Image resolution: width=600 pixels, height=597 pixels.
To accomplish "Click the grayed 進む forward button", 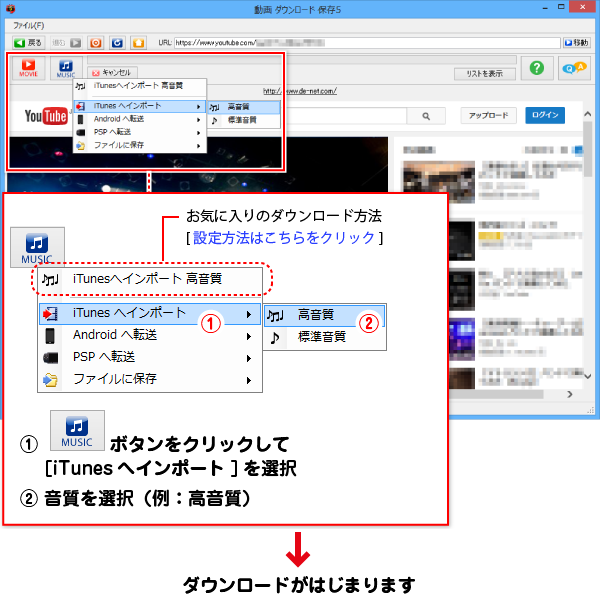I will pyautogui.click(x=67, y=42).
